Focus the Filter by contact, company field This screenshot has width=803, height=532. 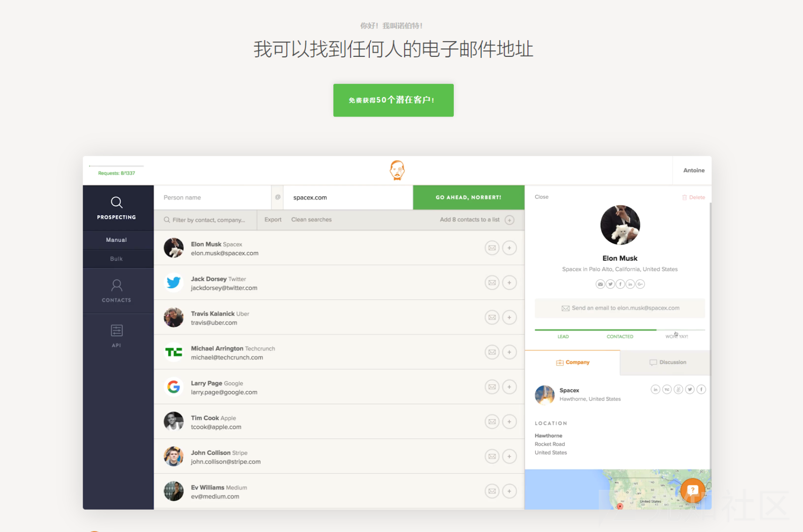[x=206, y=220]
